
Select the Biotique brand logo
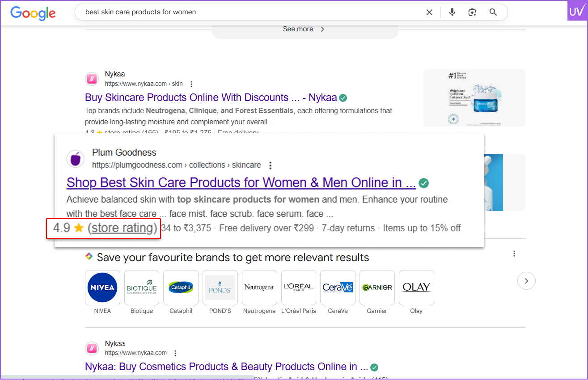142,287
